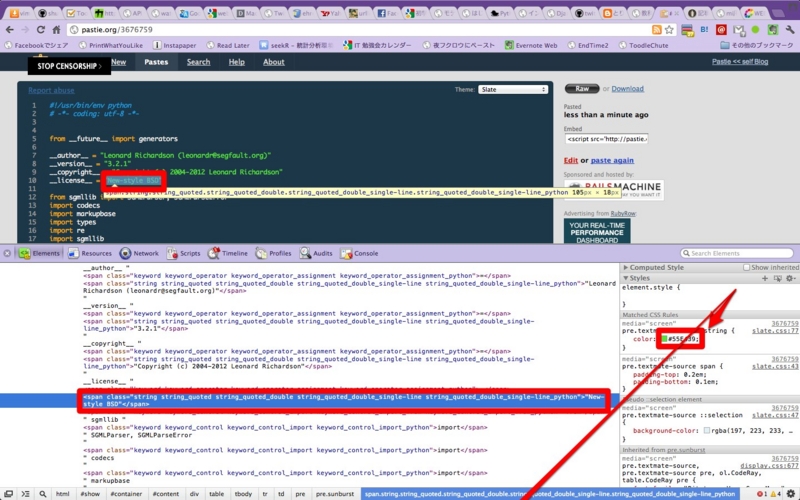
Task: Open the Evernote Web bookmark
Action: (531, 45)
